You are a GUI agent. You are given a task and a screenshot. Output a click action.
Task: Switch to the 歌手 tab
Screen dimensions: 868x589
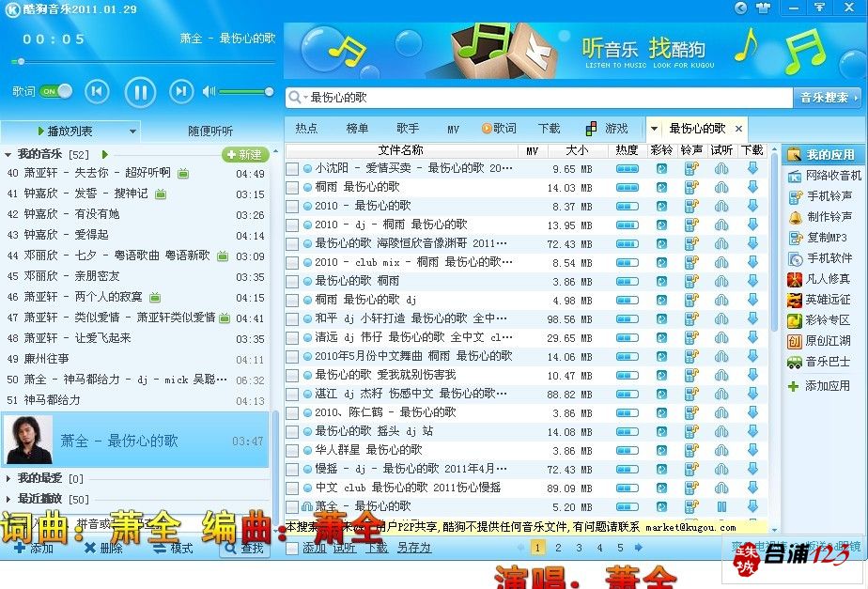[408, 129]
